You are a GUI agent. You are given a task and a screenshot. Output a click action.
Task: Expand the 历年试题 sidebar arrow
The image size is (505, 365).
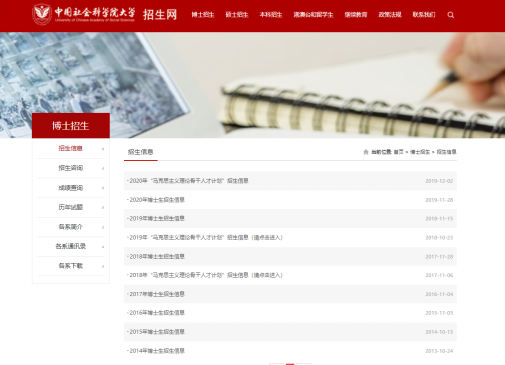[x=103, y=208]
